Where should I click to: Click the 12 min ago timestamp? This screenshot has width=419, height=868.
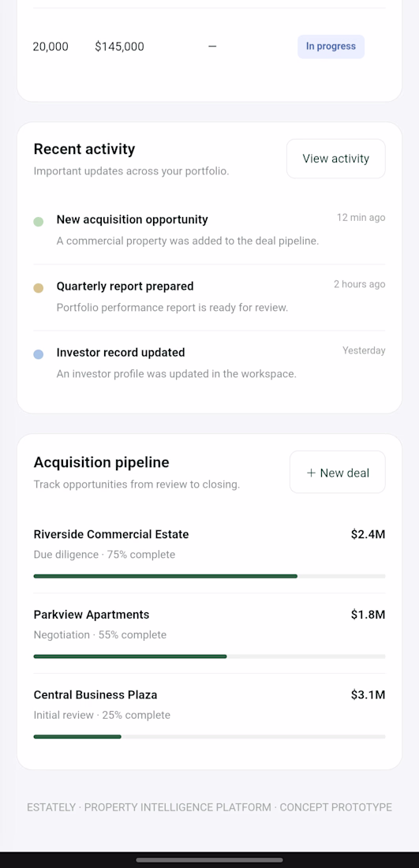coord(361,218)
